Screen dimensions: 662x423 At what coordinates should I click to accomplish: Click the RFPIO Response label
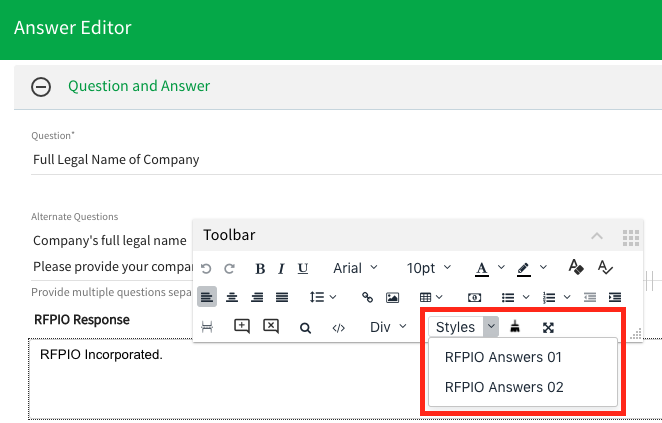[x=82, y=320]
